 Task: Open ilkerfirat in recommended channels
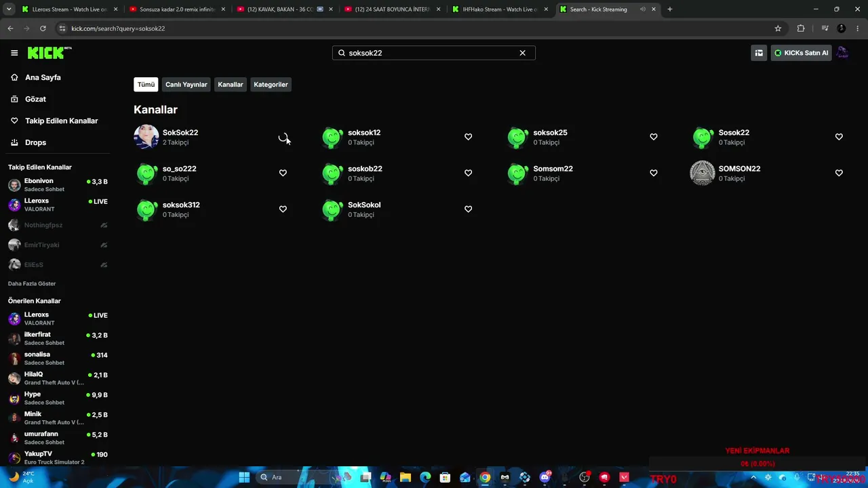(58, 338)
